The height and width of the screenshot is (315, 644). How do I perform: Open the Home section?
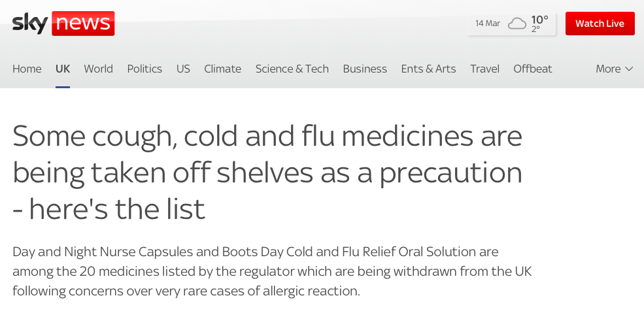pyautogui.click(x=27, y=69)
